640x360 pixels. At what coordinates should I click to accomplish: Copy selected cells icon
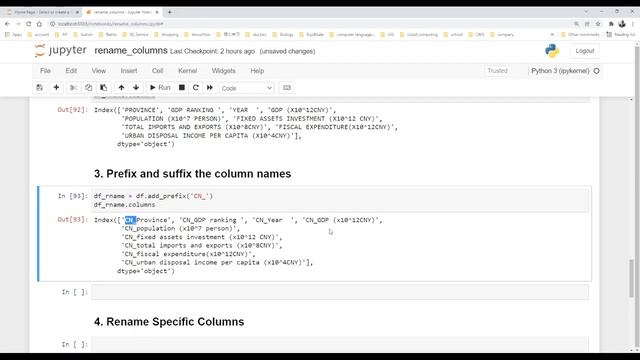click(89, 88)
